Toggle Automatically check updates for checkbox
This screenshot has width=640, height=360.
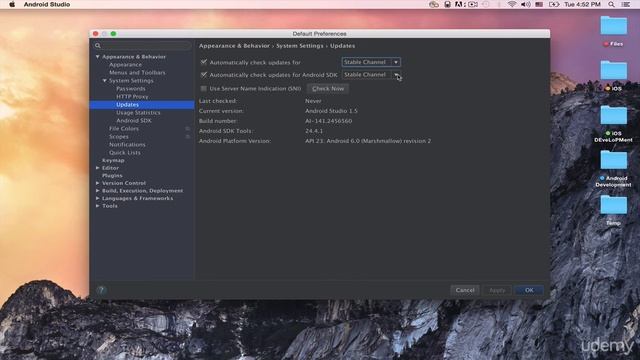[204, 62]
